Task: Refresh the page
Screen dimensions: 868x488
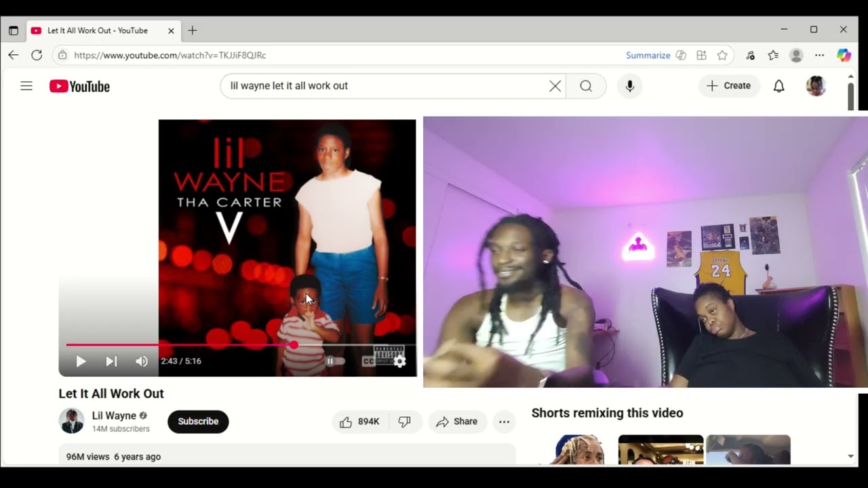Action: click(37, 56)
